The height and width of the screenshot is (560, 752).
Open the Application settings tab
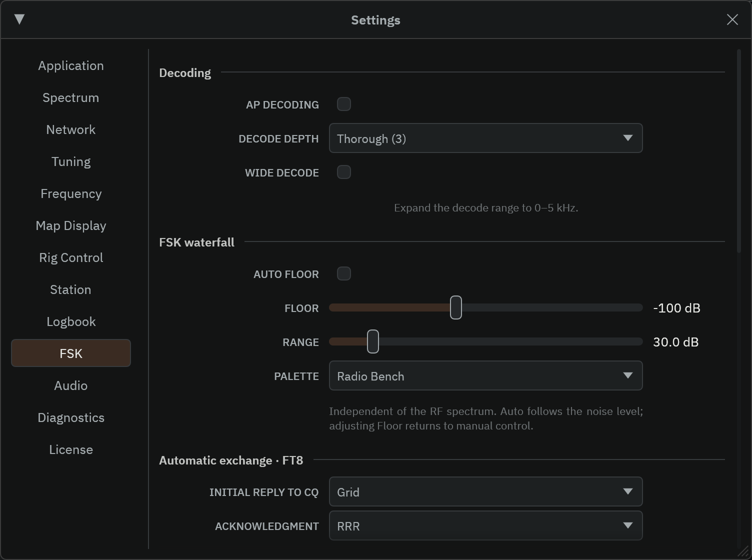tap(71, 65)
